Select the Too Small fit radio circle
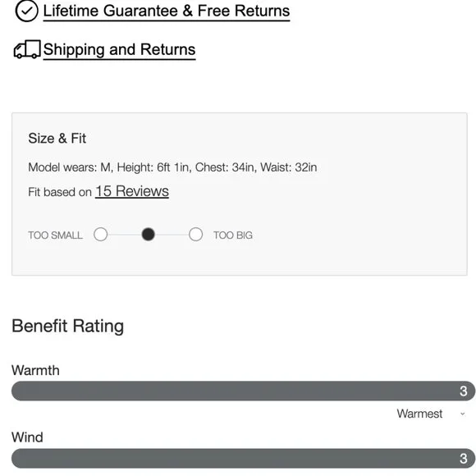Image resolution: width=476 pixels, height=476 pixels. click(100, 235)
